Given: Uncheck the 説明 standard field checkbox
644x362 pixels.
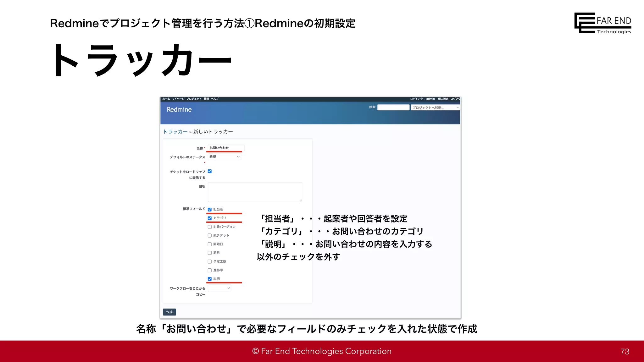Looking at the screenshot, I should [210, 279].
